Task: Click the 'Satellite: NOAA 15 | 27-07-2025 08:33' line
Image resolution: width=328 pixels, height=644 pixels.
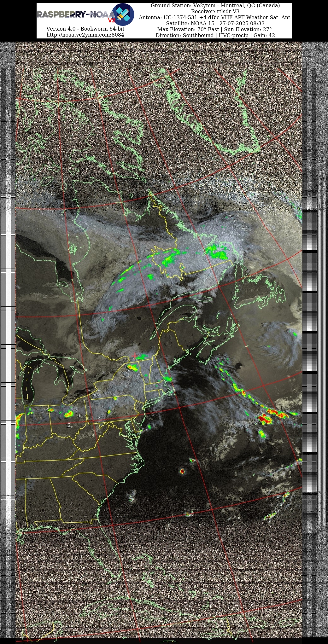Action: (x=215, y=23)
